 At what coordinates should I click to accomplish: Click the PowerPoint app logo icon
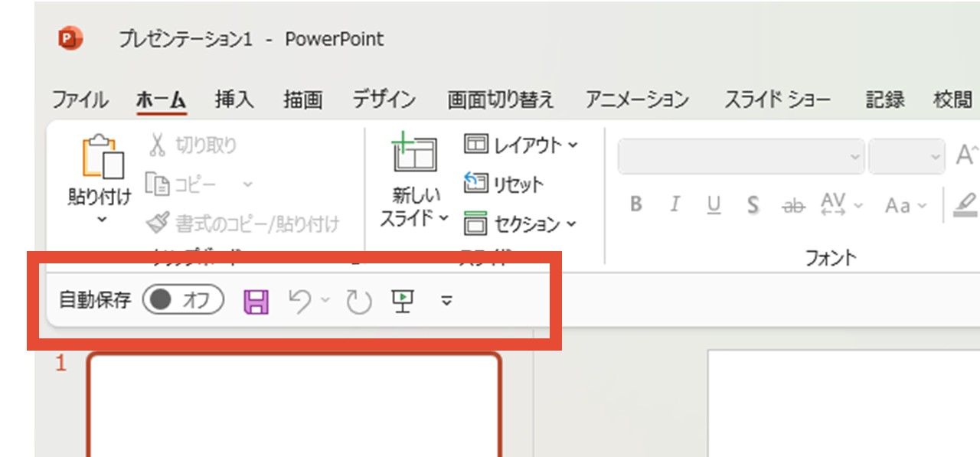tap(71, 38)
